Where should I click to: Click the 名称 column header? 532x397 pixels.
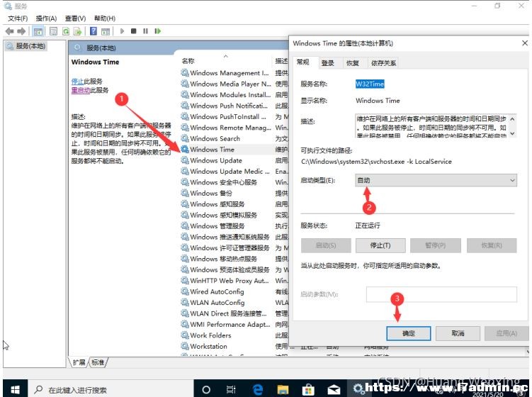(x=188, y=61)
